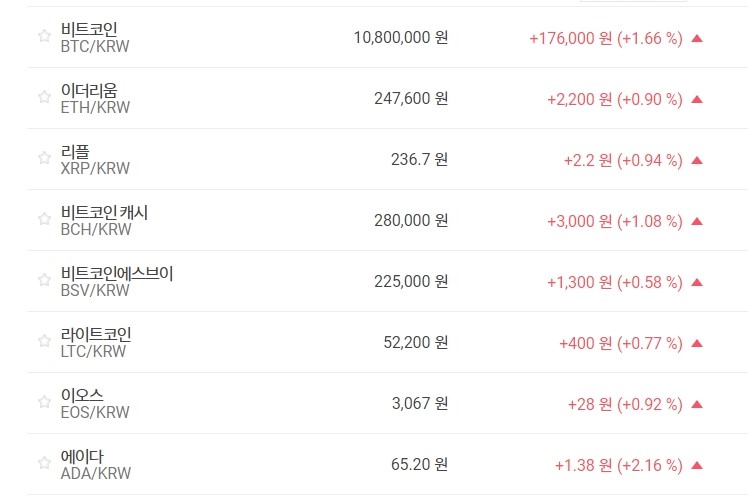Click the 라이트코인 name
The height and width of the screenshot is (498, 748).
pos(96,334)
